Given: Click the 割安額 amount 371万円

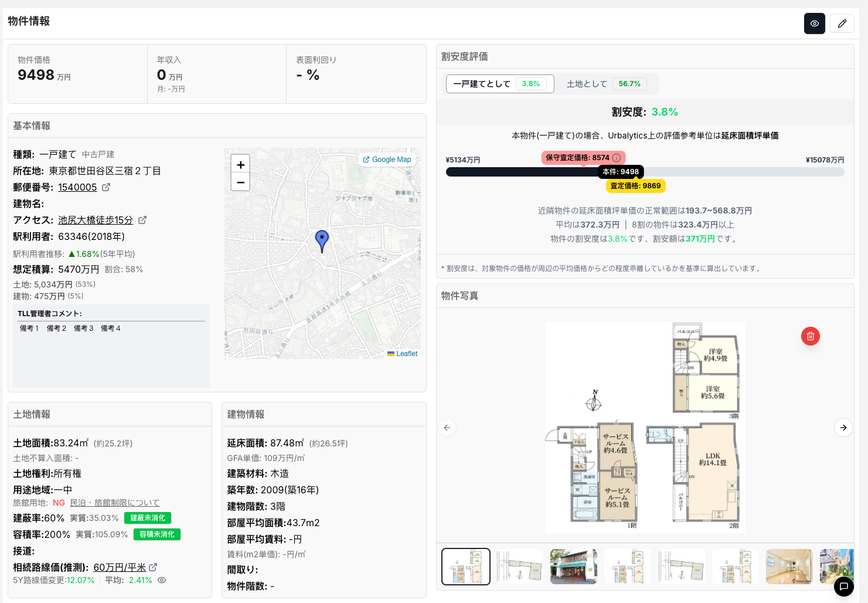Looking at the screenshot, I should pyautogui.click(x=700, y=239).
